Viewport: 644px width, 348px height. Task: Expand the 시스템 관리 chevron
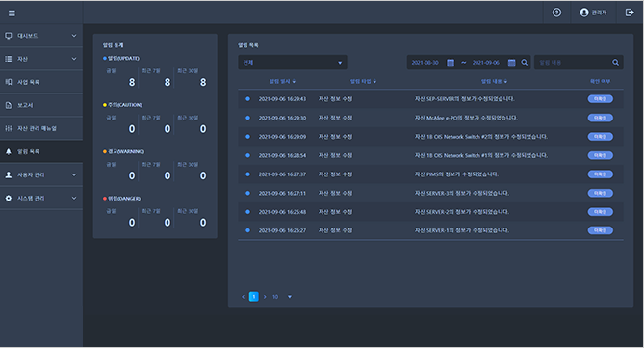coord(74,198)
